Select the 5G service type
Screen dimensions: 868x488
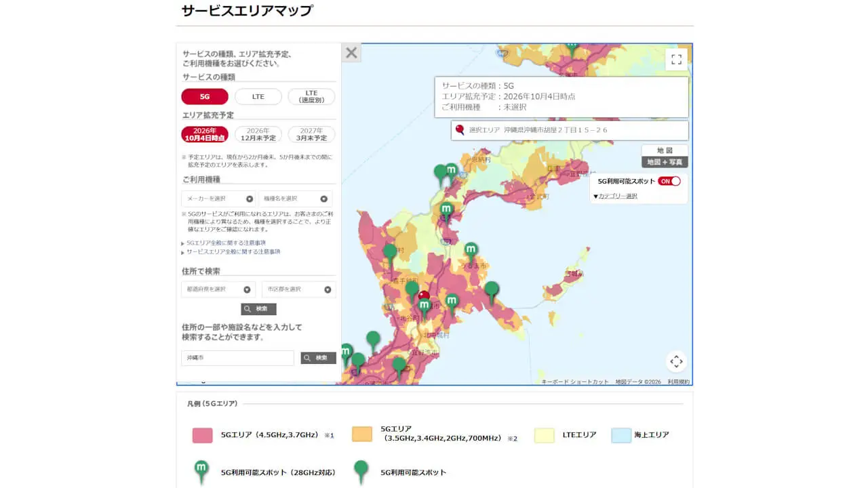205,97
